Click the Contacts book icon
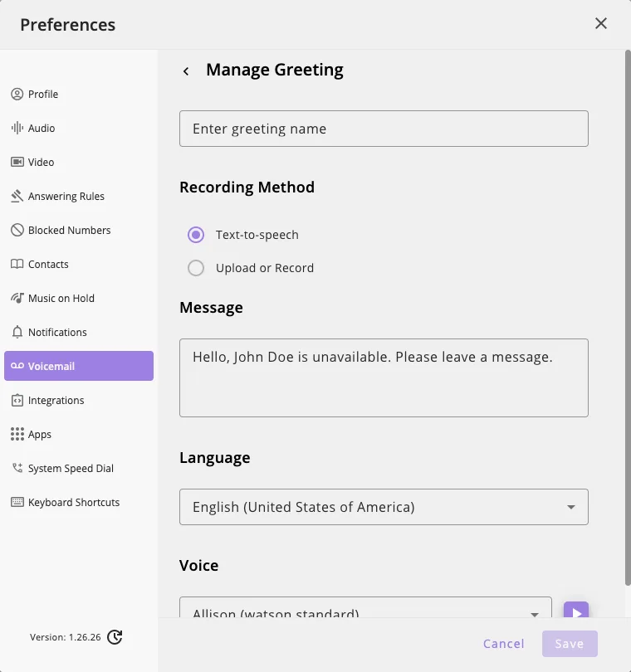 point(17,264)
